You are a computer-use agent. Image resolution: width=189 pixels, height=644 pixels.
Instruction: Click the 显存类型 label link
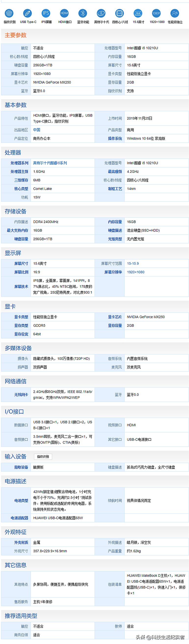[21, 326]
